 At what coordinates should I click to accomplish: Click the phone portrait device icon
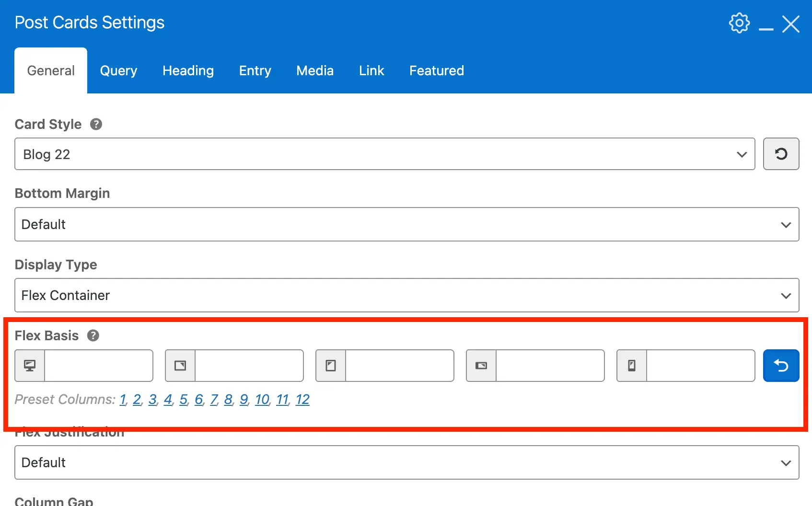pos(632,366)
